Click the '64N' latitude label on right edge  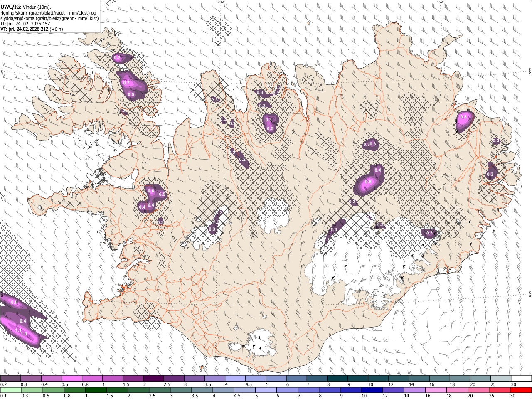pyautogui.click(x=530, y=293)
